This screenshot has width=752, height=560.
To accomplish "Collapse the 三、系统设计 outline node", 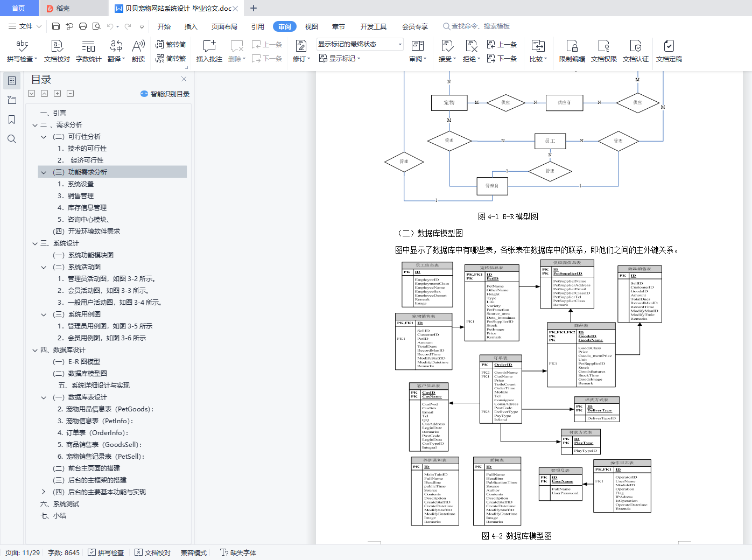I will coord(35,243).
